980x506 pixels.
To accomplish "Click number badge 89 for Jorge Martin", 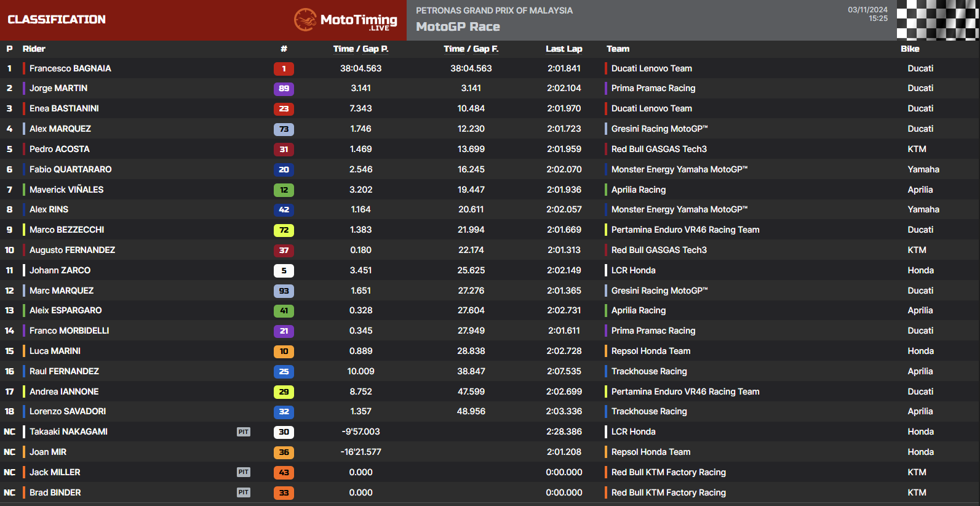I will 284,89.
